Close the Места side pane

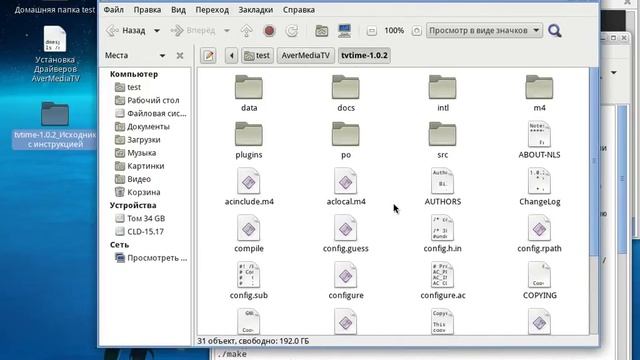pyautogui.click(x=180, y=56)
